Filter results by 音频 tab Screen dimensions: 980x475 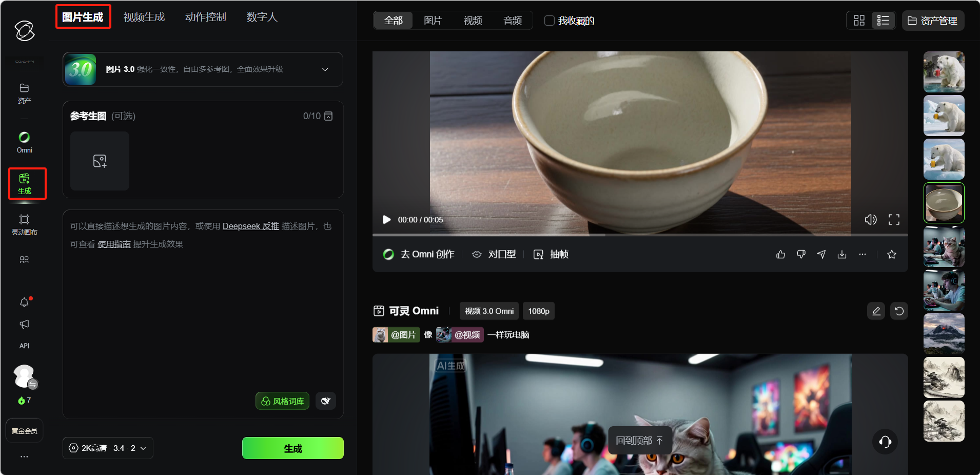pyautogui.click(x=513, y=21)
